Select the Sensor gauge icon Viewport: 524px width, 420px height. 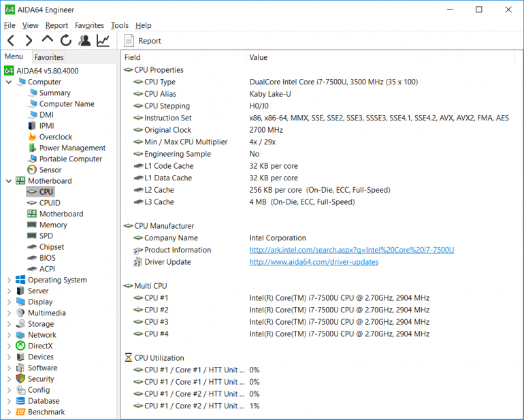(x=32, y=170)
